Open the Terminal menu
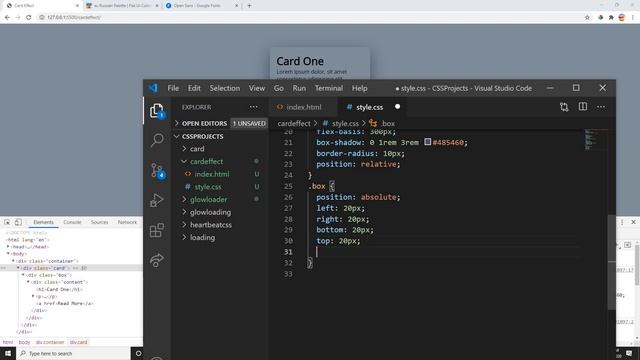Image resolution: width=640 pixels, height=360 pixels. 329,88
